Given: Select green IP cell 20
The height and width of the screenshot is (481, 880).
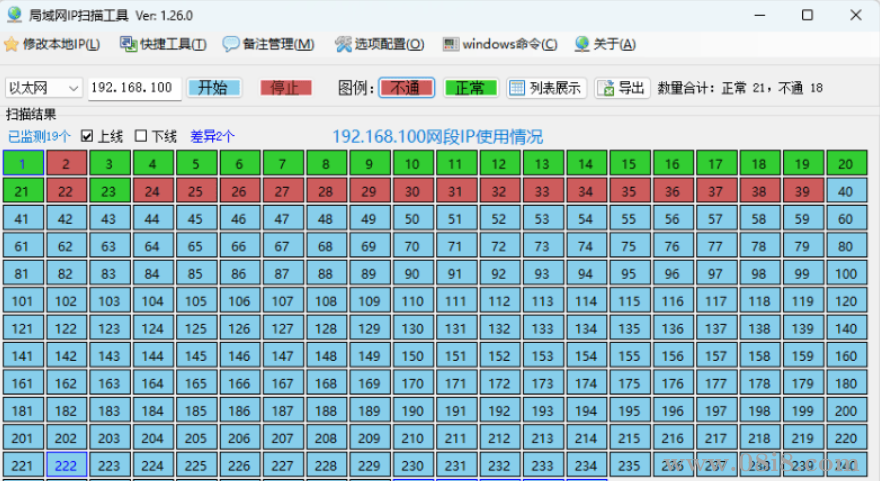Looking at the screenshot, I should (x=846, y=163).
